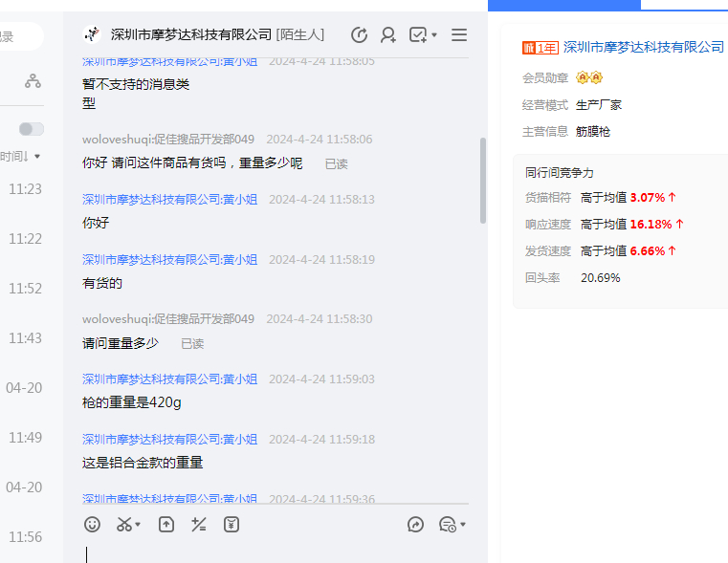728x563 pixels.
Task: Click the forward message icon
Action: (415, 524)
